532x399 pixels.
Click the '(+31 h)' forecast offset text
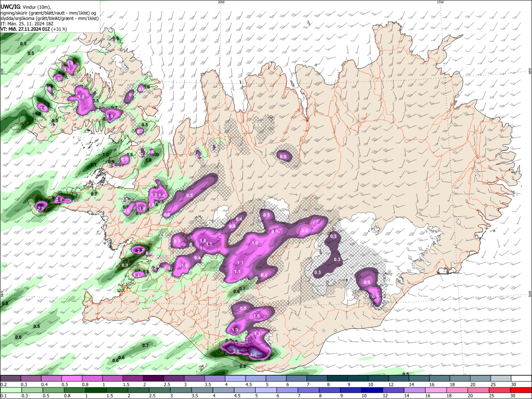(x=59, y=29)
